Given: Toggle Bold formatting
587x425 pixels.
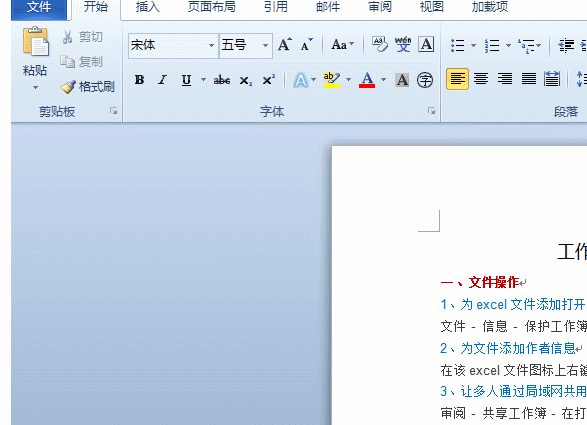Looking at the screenshot, I should (140, 80).
